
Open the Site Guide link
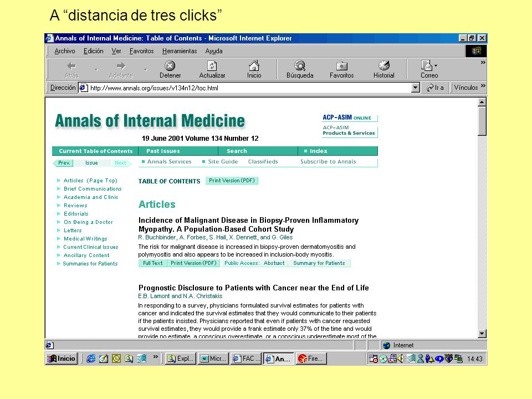click(x=223, y=161)
